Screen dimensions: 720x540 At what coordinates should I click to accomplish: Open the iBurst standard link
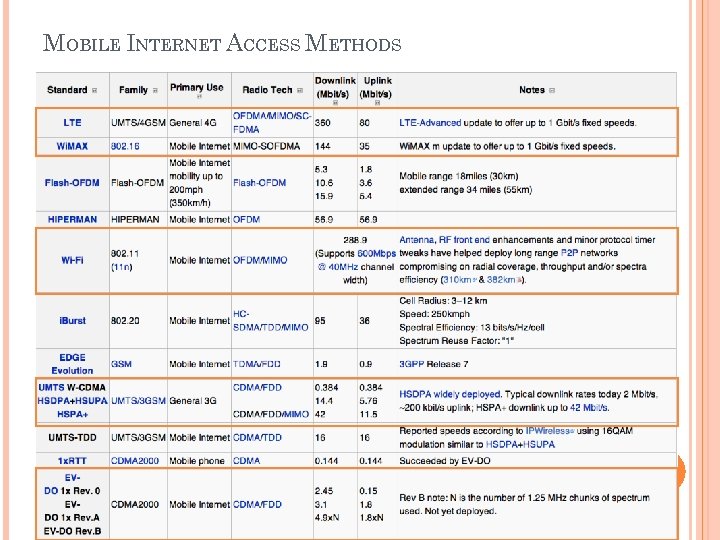point(72,321)
